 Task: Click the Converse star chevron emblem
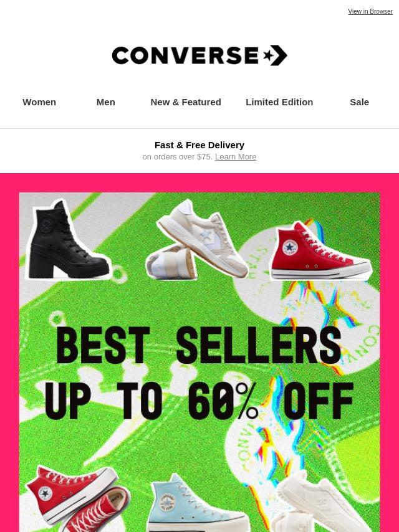[x=276, y=55]
